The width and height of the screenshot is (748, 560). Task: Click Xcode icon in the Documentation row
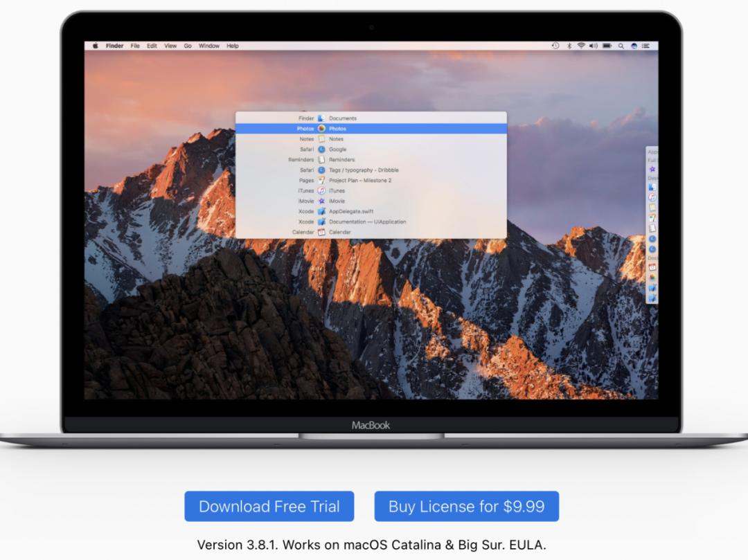pyautogui.click(x=321, y=222)
